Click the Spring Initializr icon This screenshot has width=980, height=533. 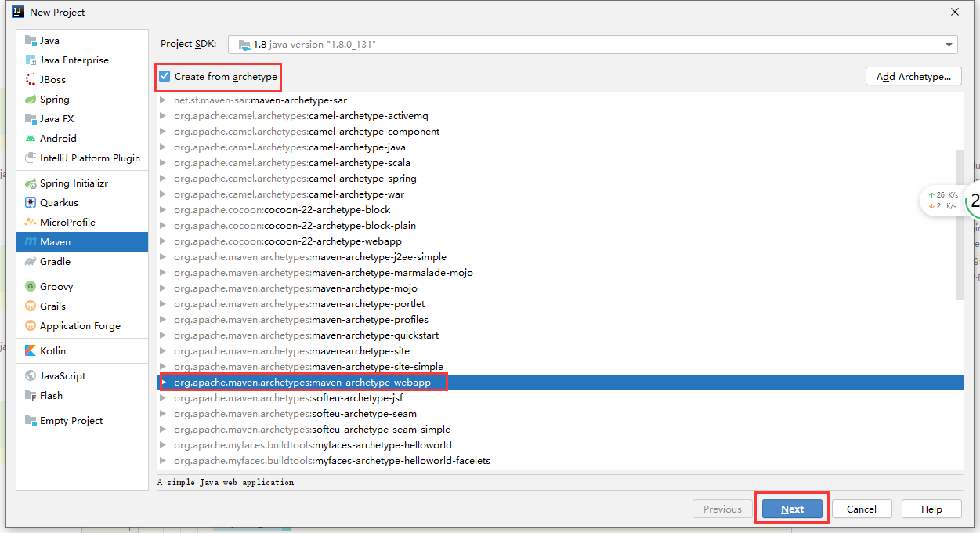pyautogui.click(x=31, y=183)
